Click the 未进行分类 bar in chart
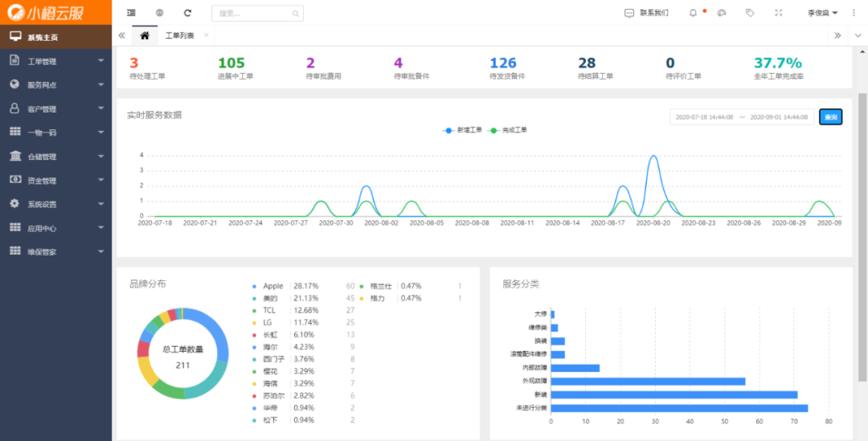Image resolution: width=868 pixels, height=441 pixels. click(x=679, y=408)
